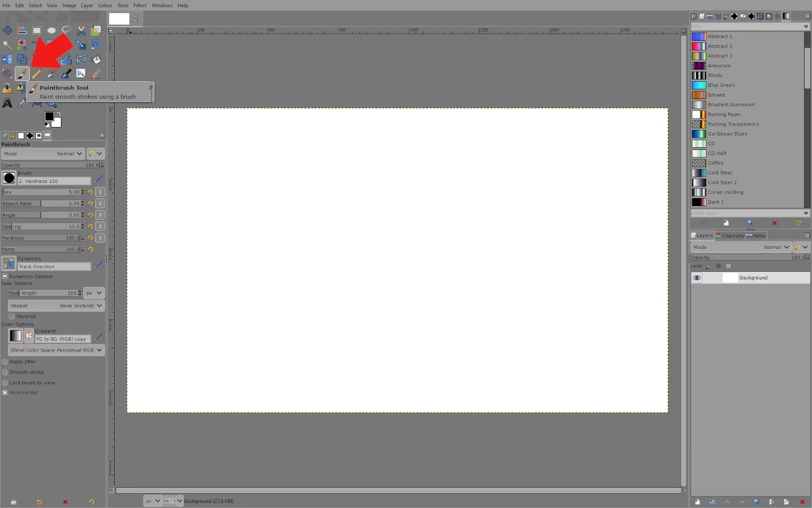
Task: Select the Paintbrush tool
Action: point(22,73)
